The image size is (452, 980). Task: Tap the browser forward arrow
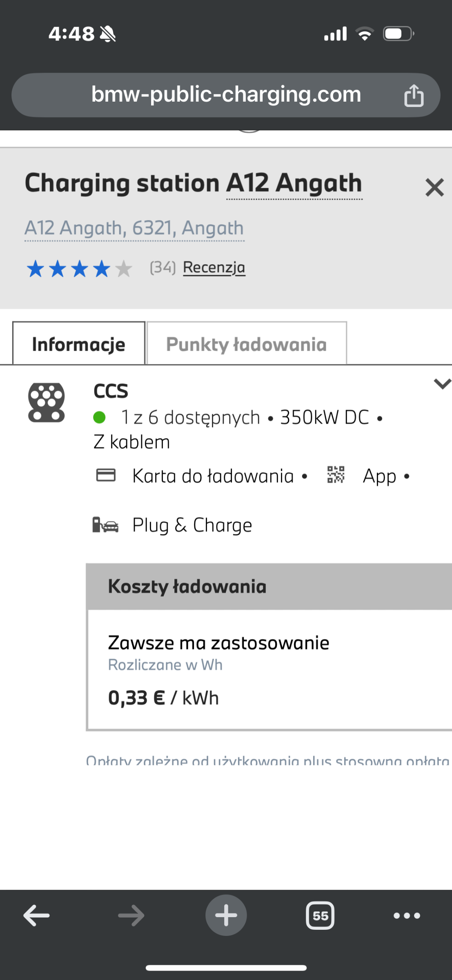pos(131,915)
